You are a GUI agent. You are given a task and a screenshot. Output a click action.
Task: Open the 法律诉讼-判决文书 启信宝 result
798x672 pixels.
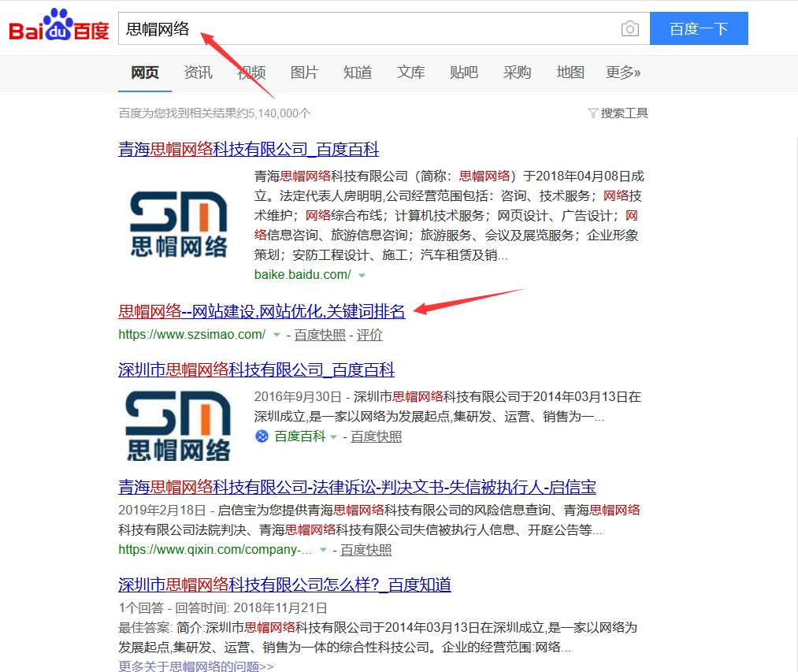coord(358,487)
